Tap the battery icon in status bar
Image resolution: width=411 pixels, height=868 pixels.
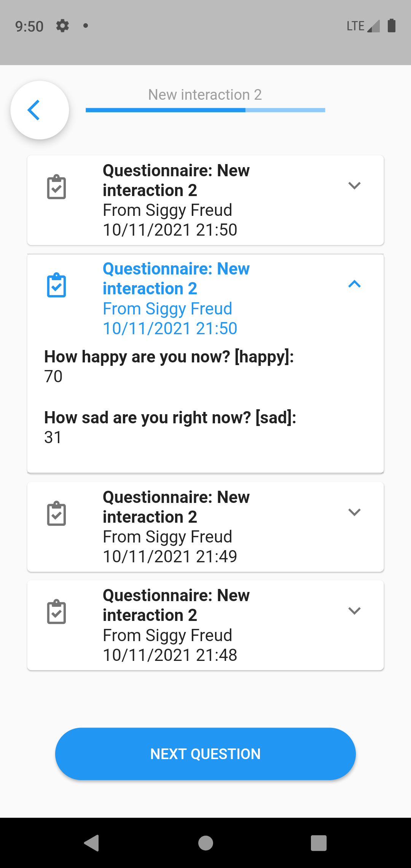(392, 26)
